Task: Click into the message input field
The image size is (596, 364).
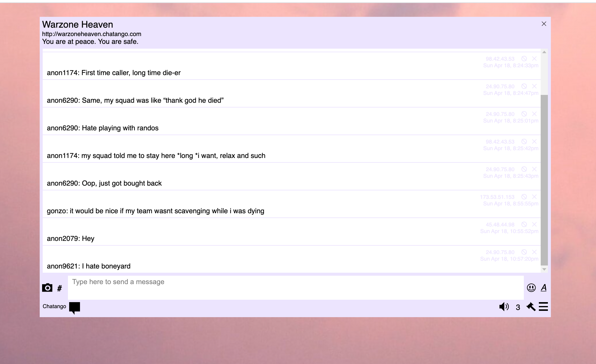Action: pos(296,287)
